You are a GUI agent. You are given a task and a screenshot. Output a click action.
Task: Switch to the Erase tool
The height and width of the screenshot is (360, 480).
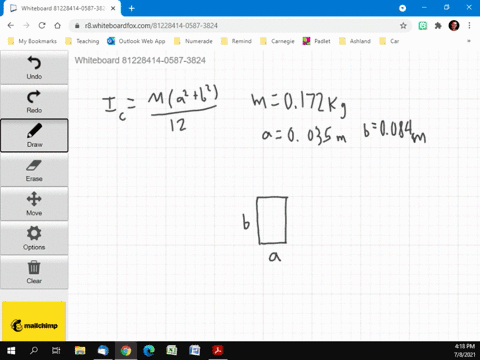point(34,170)
